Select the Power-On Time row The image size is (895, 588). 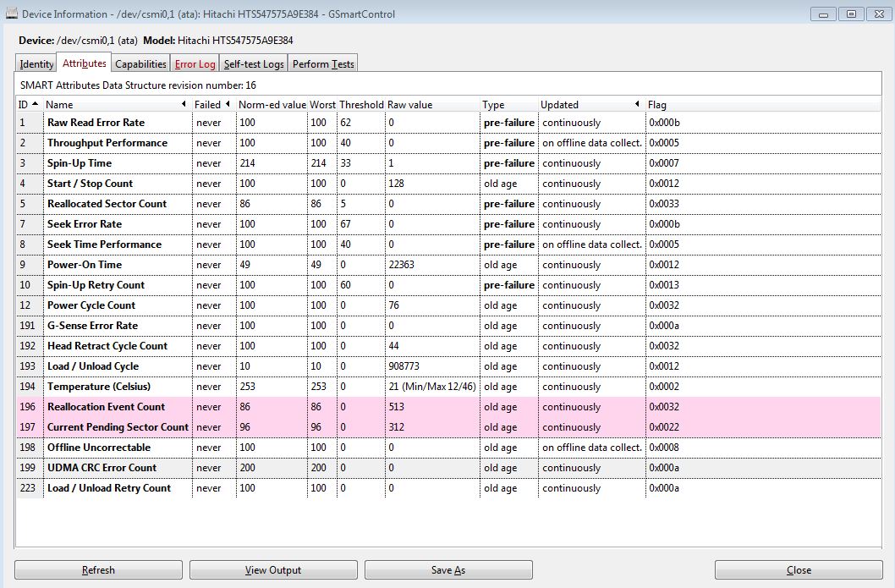pos(448,265)
